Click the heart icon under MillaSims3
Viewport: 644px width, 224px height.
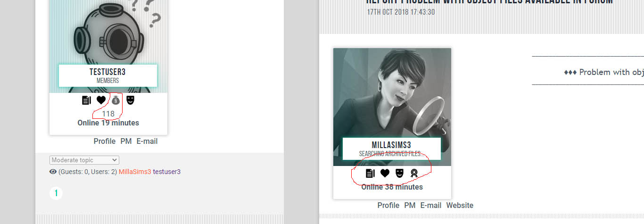(x=385, y=173)
